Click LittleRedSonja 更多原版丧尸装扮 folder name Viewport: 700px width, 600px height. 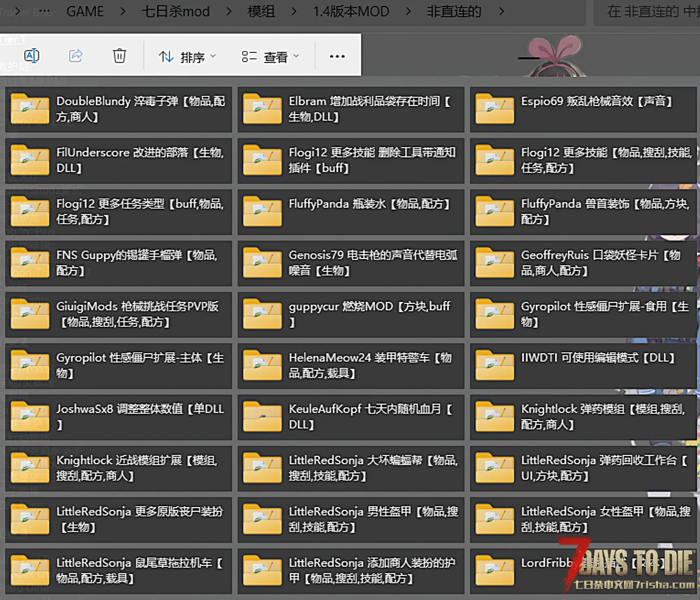140,519
